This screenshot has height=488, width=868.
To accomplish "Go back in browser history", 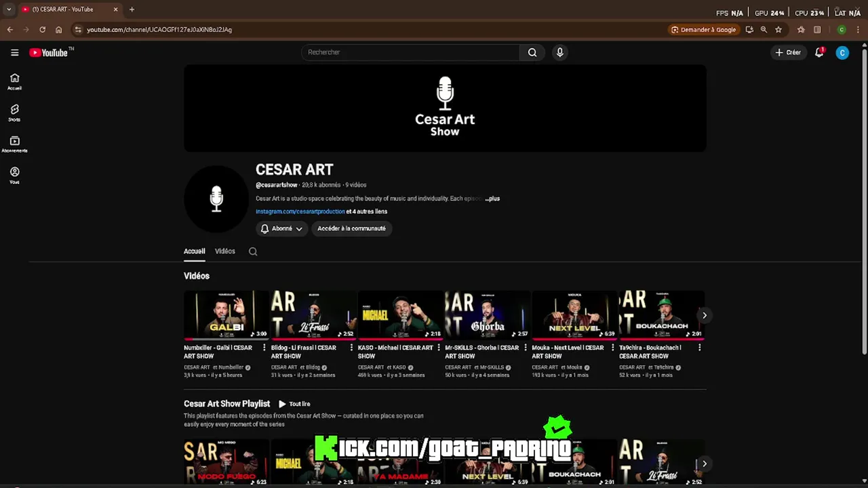I will (x=9, y=30).
